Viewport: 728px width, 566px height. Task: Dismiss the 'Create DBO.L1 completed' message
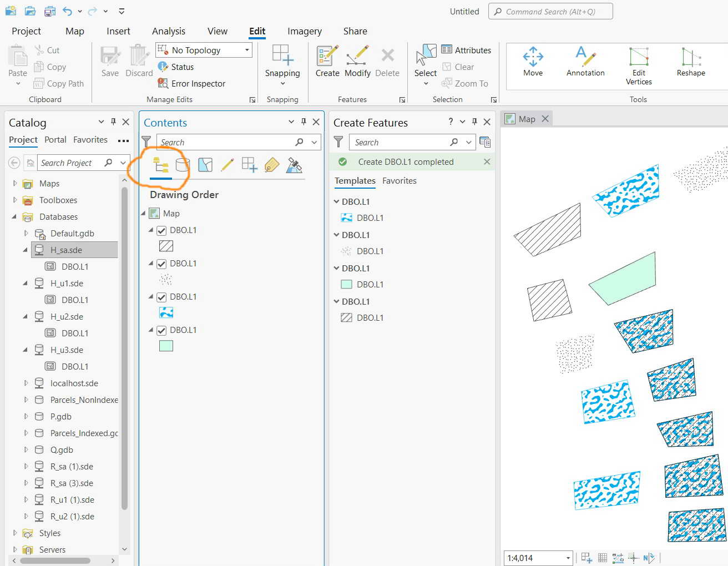[x=487, y=161]
